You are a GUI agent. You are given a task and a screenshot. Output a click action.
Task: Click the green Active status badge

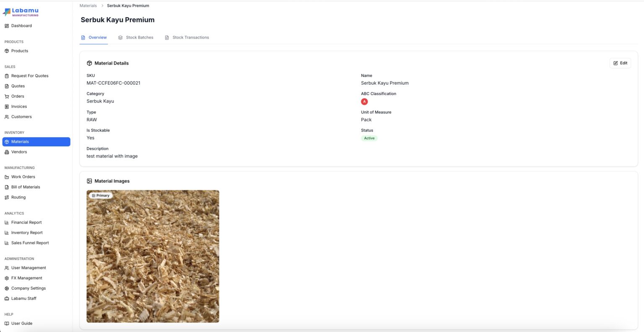(x=369, y=138)
